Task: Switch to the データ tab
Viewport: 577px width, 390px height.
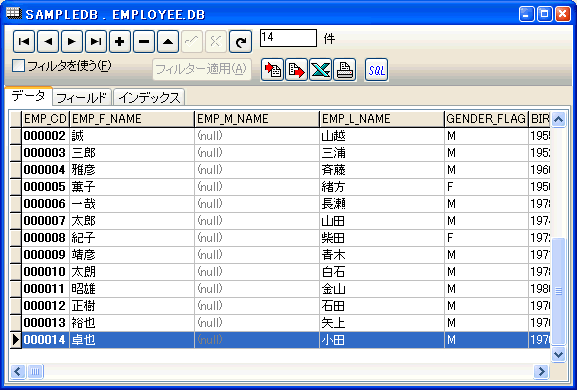Action: pyautogui.click(x=28, y=96)
